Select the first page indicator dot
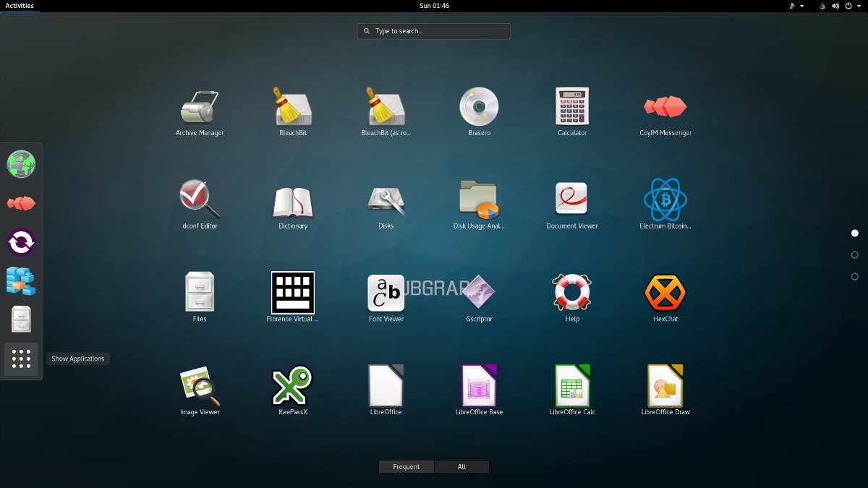Image resolution: width=868 pixels, height=488 pixels. (855, 233)
